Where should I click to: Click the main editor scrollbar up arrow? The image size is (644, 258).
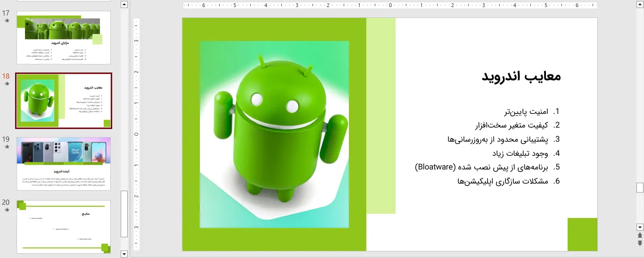pos(640,4)
